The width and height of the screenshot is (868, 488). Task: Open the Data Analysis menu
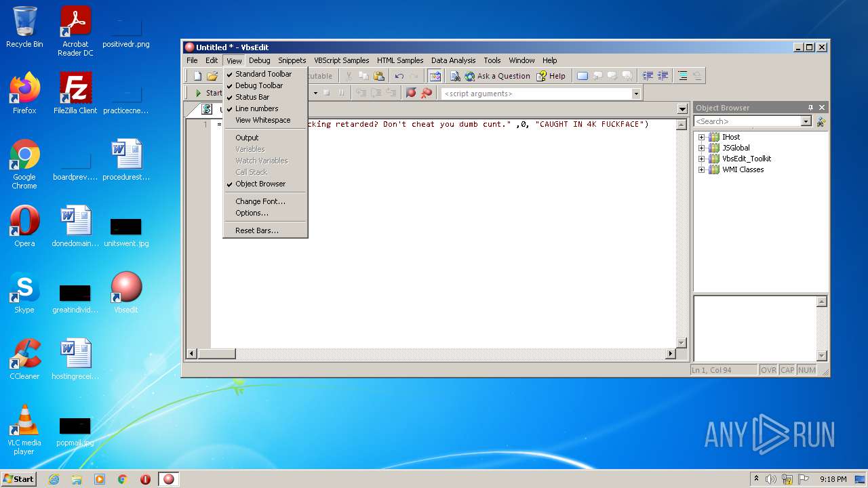[453, 60]
